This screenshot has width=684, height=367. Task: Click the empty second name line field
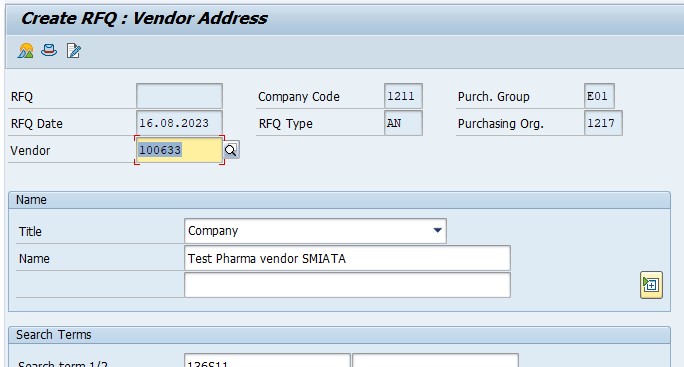point(347,285)
